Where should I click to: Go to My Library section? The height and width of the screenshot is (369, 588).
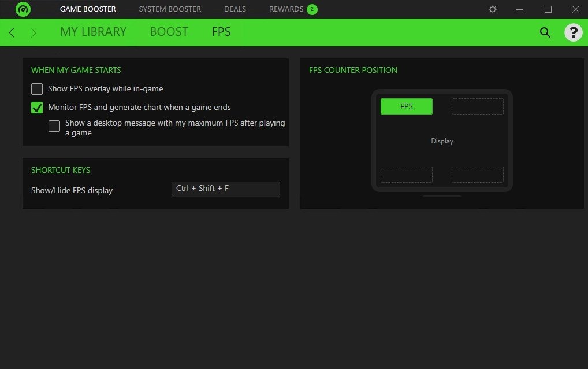point(94,32)
